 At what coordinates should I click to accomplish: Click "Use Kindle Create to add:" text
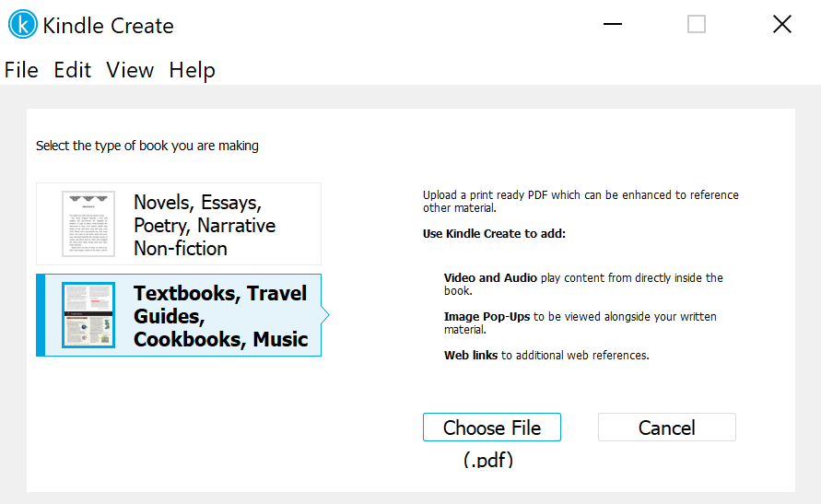click(x=494, y=233)
